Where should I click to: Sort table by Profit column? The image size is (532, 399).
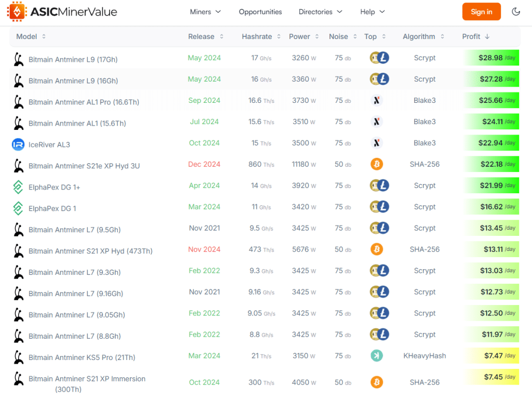click(x=476, y=37)
